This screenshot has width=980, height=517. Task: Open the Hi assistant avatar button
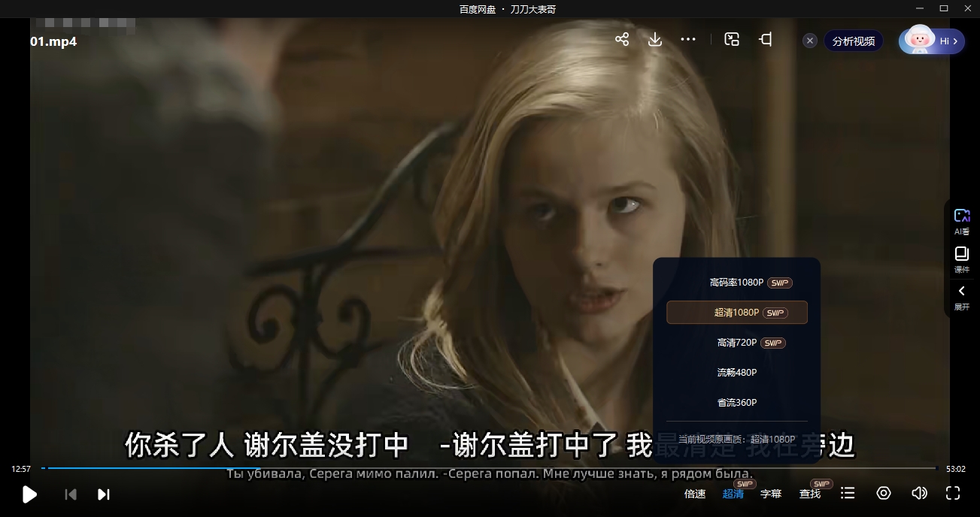[x=932, y=41]
